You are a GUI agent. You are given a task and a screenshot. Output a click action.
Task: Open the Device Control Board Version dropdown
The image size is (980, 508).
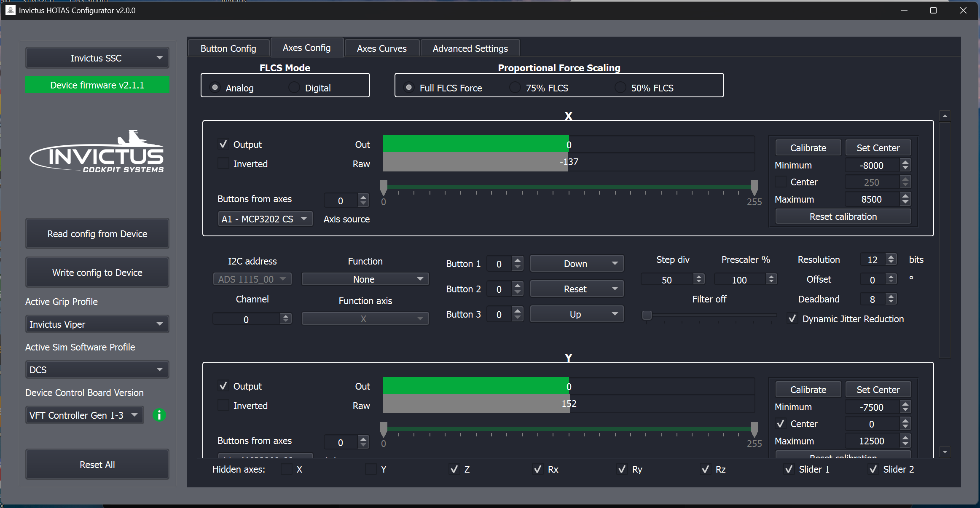point(84,415)
